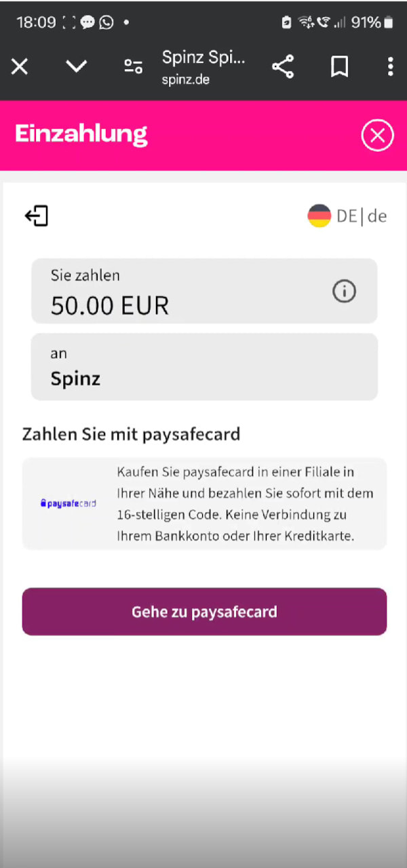
Task: Click the exit/back arrow icon
Action: (x=37, y=216)
